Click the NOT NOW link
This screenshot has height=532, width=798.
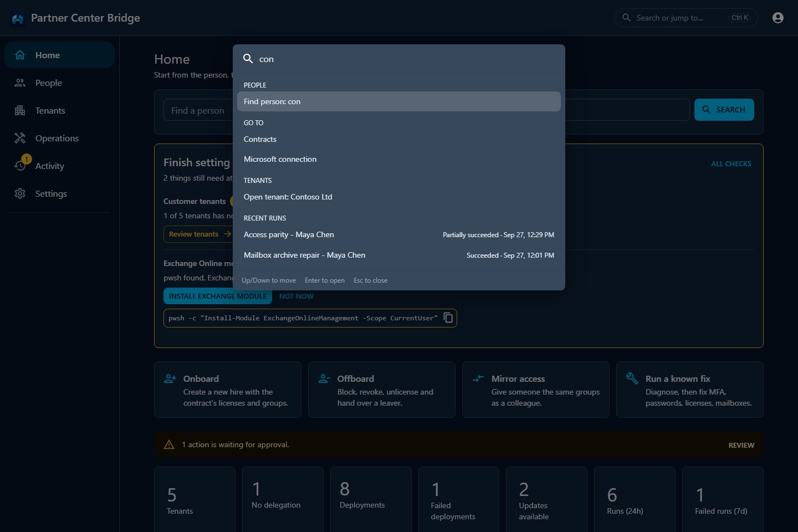(x=296, y=296)
